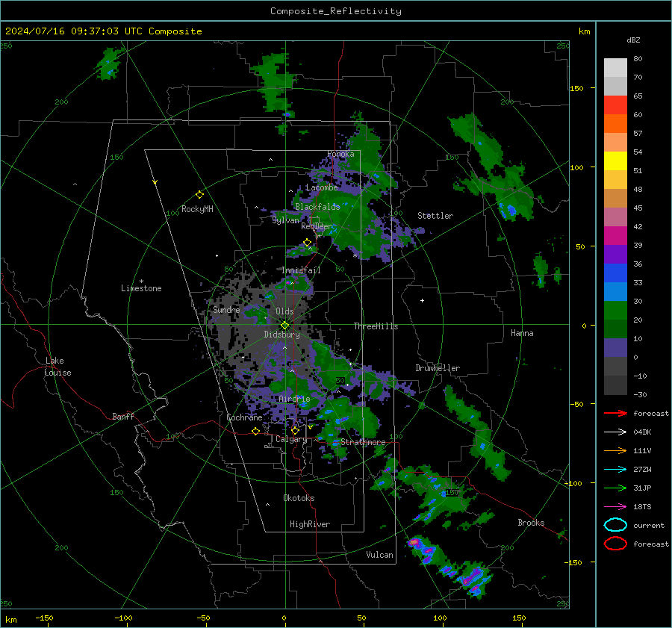
Task: Select the red 65–60 dBZ color swatch
Action: pyautogui.click(x=615, y=105)
